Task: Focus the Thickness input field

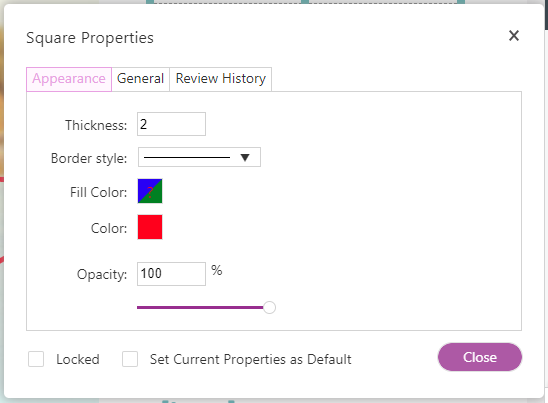Action: 171,124
